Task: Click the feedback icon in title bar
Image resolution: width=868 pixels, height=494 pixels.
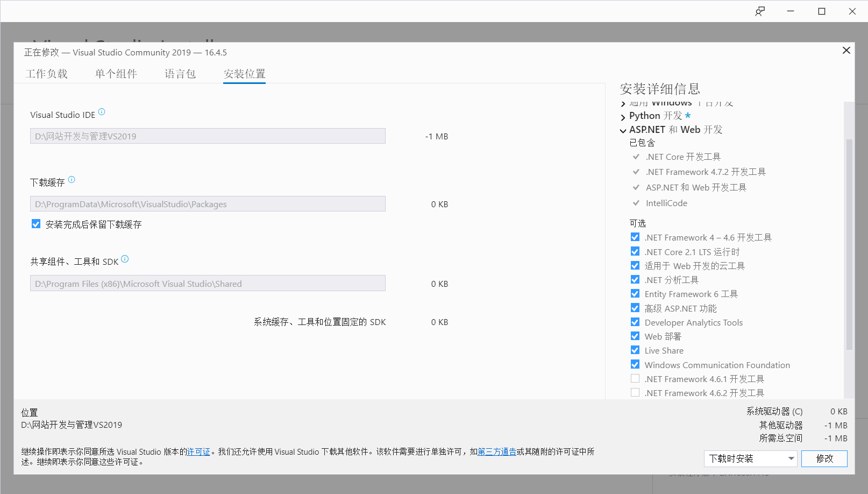Action: tap(759, 11)
